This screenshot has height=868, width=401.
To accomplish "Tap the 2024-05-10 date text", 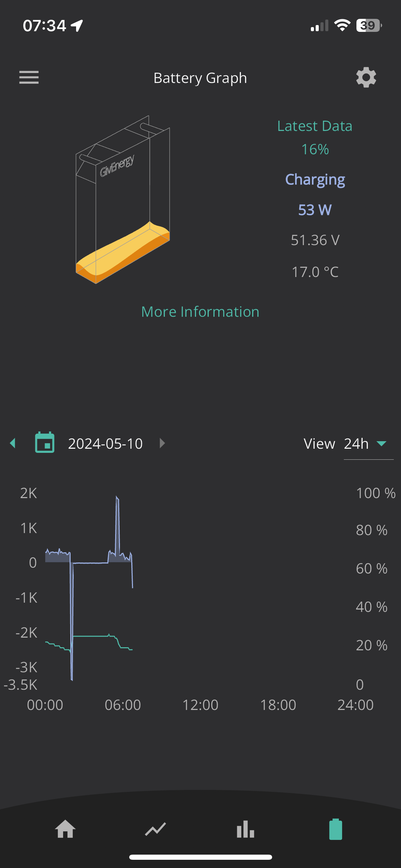I will pos(105,444).
